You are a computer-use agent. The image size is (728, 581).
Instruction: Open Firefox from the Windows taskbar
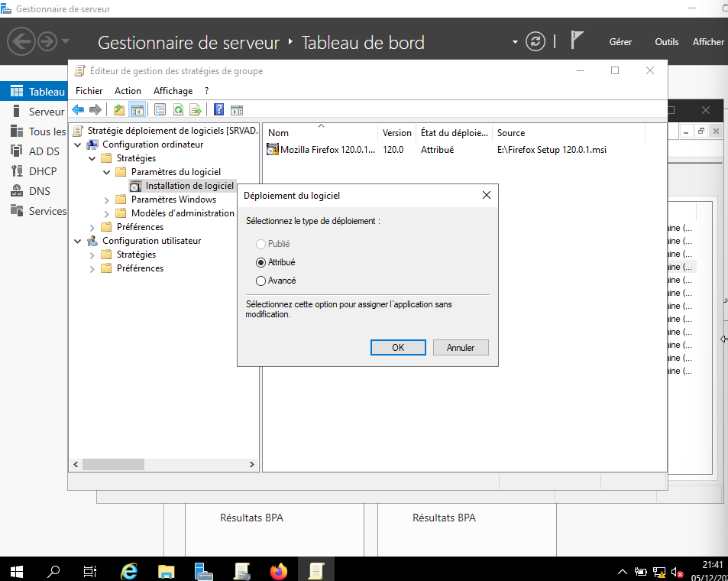click(278, 570)
